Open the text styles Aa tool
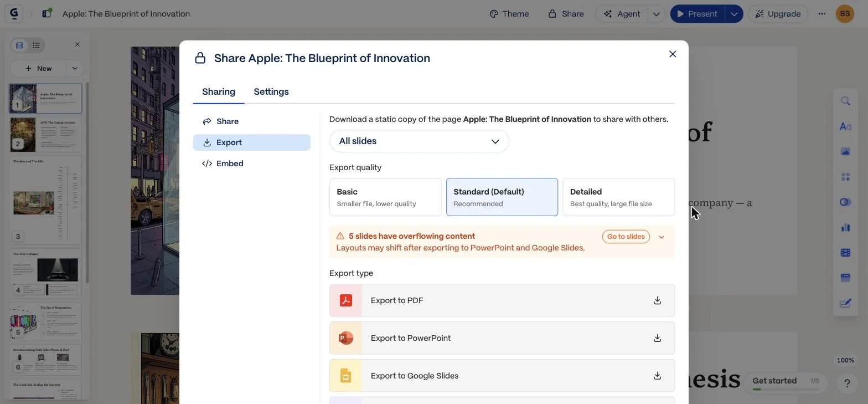 click(x=845, y=126)
